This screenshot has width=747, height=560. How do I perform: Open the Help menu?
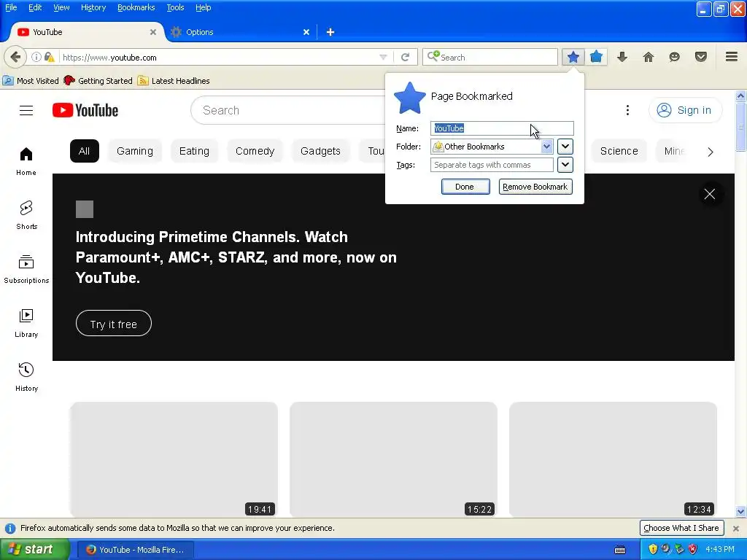click(x=203, y=7)
